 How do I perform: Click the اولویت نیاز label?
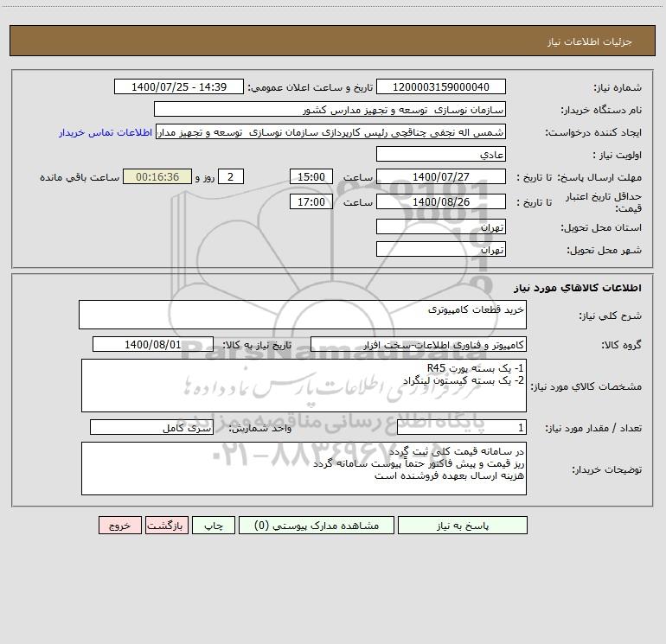(618, 156)
